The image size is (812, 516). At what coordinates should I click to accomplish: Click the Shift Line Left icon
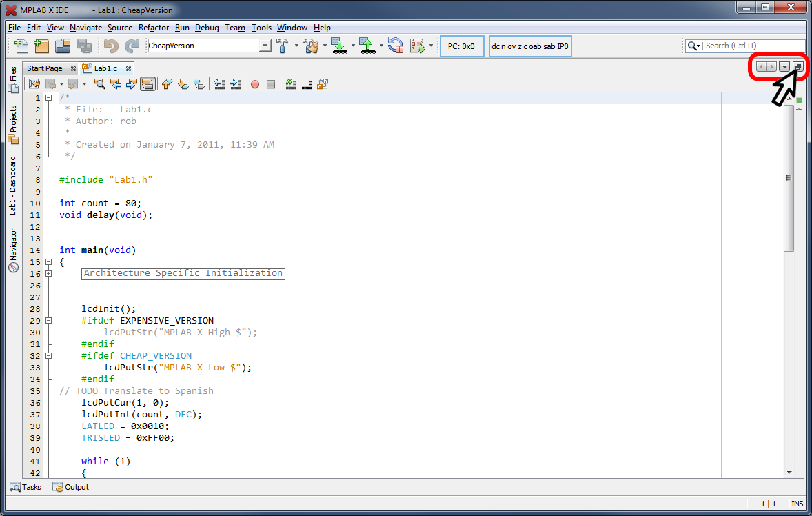click(219, 84)
